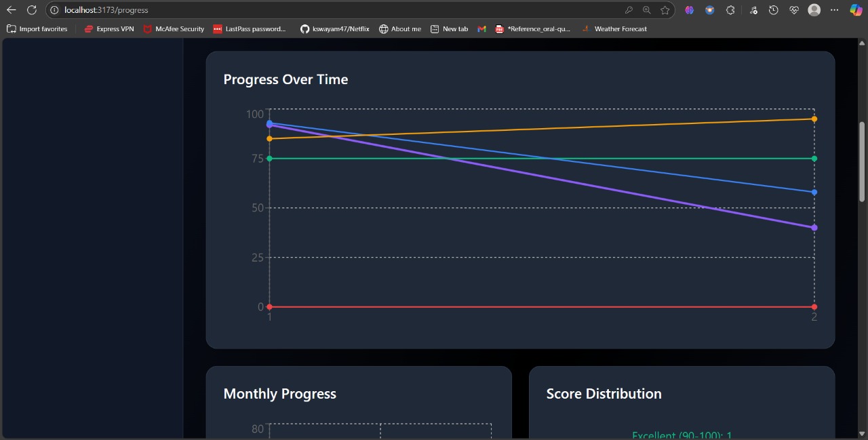This screenshot has width=868, height=440.
Task: Open the brain extension icon
Action: click(x=690, y=10)
